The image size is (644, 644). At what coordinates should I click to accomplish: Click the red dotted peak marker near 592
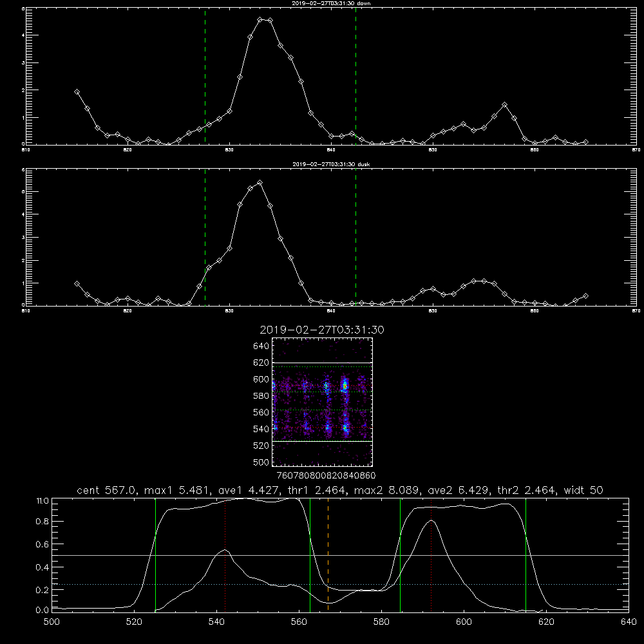coord(431,554)
